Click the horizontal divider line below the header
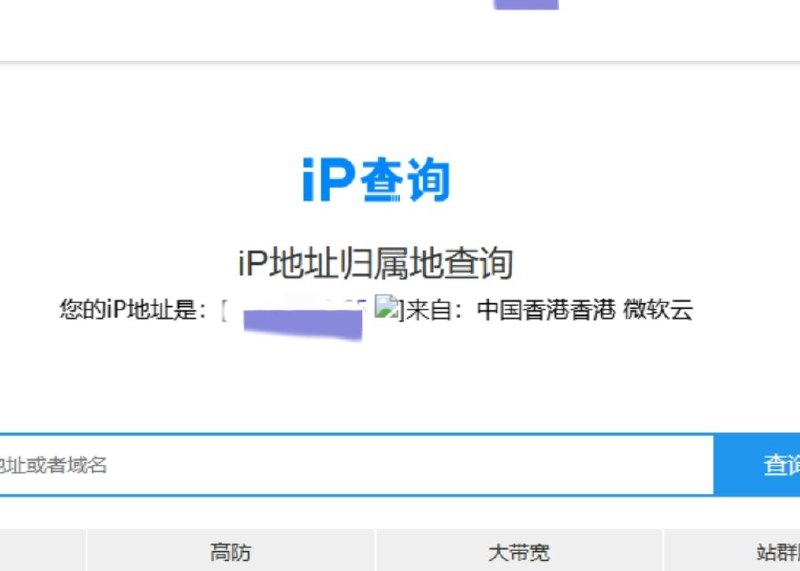The width and height of the screenshot is (800, 571). click(400, 62)
